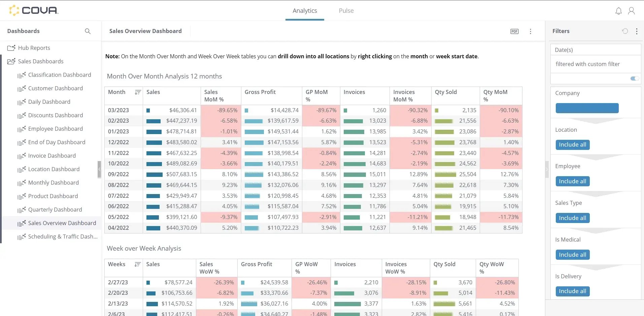
Task: Toggle the Date(s) filter switch
Action: click(634, 78)
